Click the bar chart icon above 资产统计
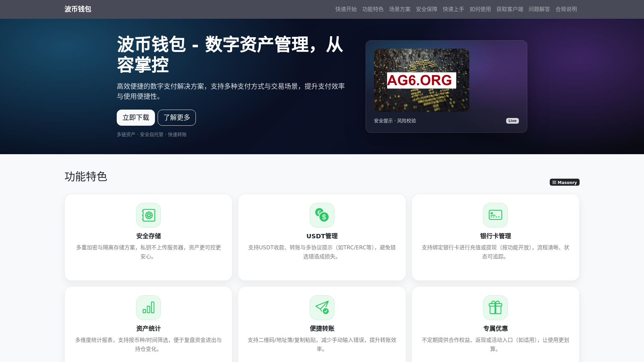This screenshot has width=644, height=362. coord(149,308)
